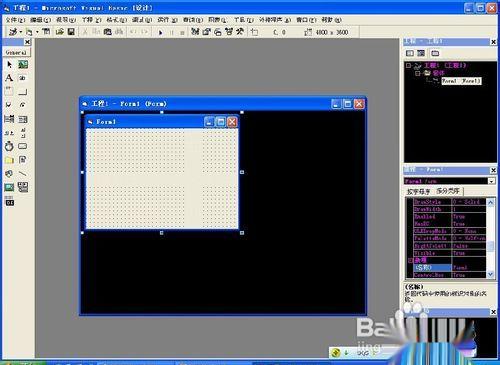
Task: Select the Line drawing control
Action: 23,173
